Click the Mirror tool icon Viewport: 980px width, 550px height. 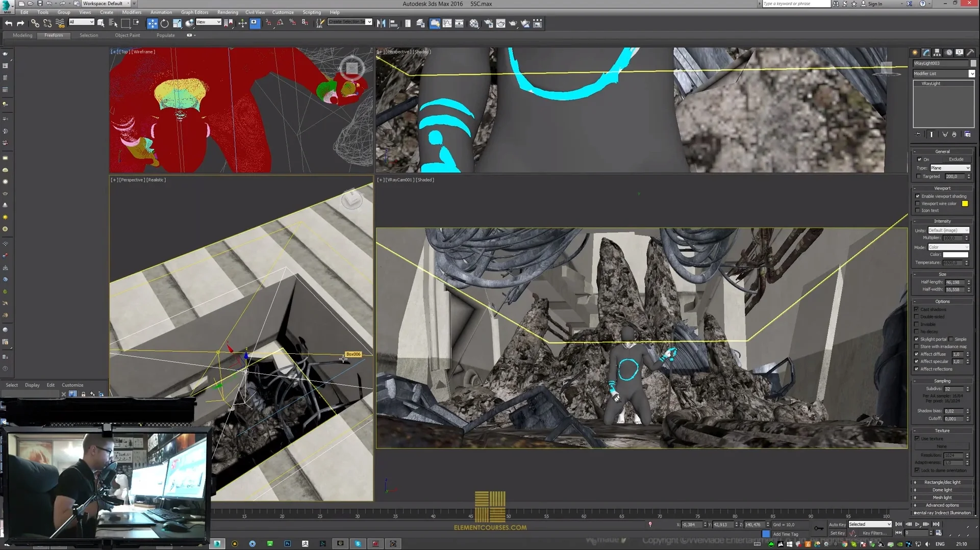381,23
